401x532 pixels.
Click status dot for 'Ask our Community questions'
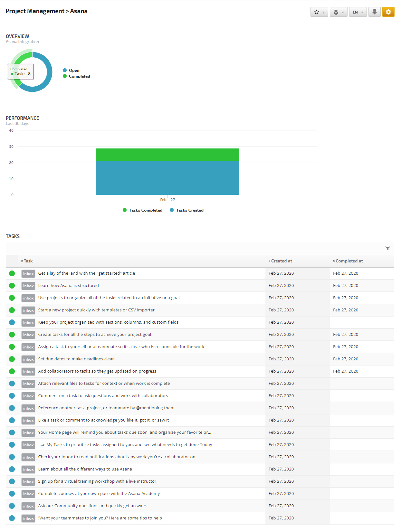coord(12,506)
